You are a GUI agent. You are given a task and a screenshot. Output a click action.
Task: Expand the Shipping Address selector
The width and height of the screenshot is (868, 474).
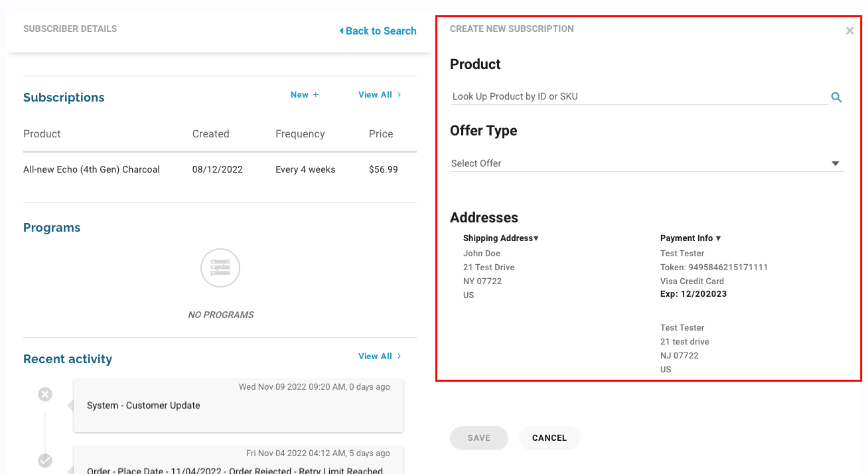click(501, 238)
